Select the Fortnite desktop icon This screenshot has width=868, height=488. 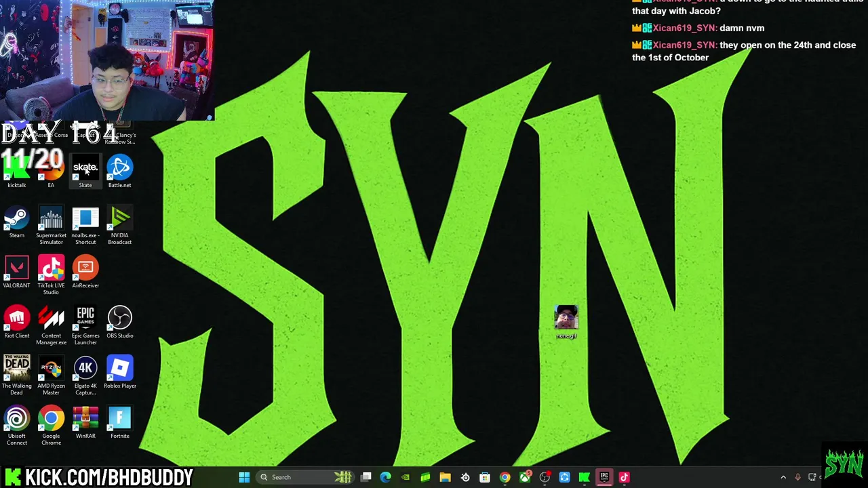tap(120, 423)
